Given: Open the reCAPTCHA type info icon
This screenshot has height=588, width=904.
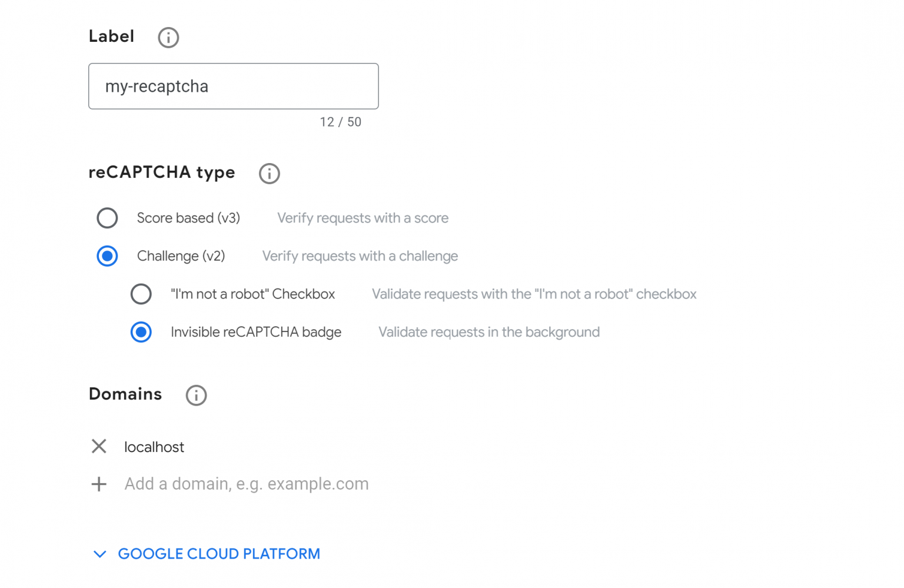Looking at the screenshot, I should (270, 174).
